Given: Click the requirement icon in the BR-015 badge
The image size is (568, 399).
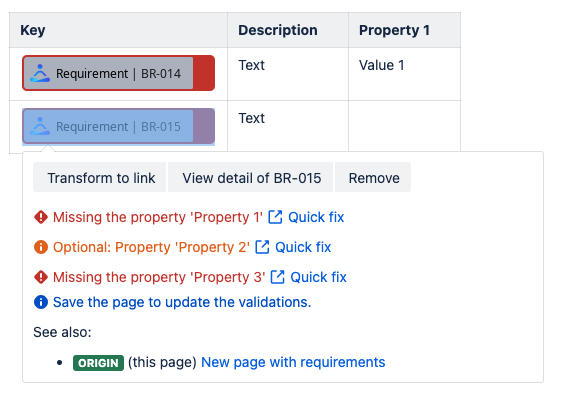Looking at the screenshot, I should tap(40, 126).
